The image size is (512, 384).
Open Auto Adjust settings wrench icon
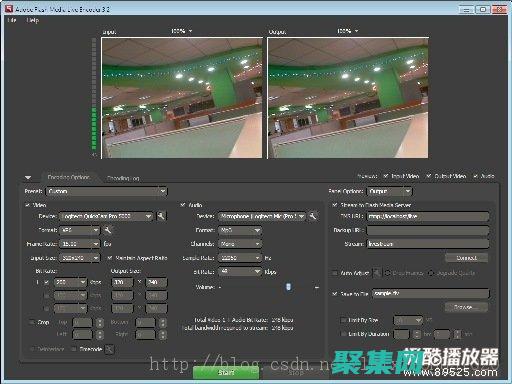376,273
